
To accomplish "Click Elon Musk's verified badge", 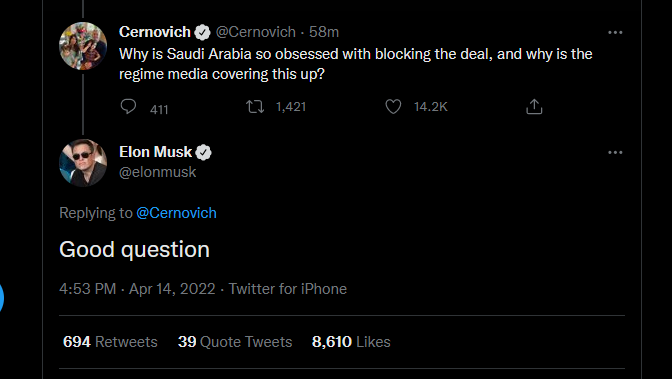I will point(204,152).
